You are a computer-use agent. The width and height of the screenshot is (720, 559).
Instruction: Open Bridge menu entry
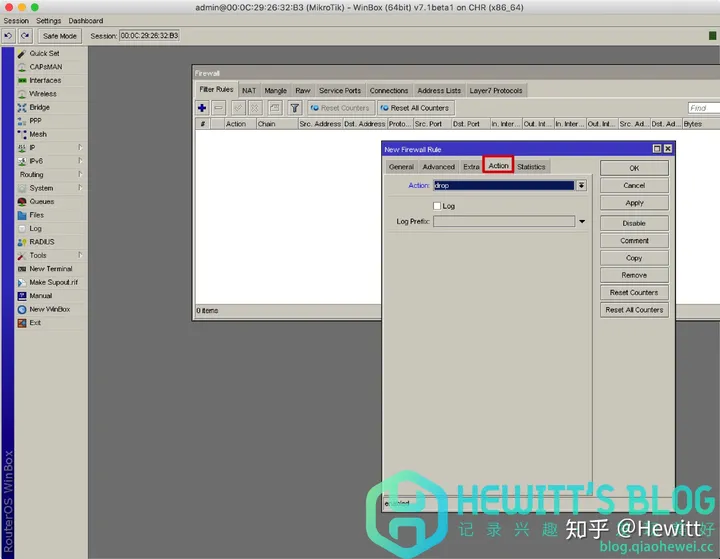(x=39, y=107)
